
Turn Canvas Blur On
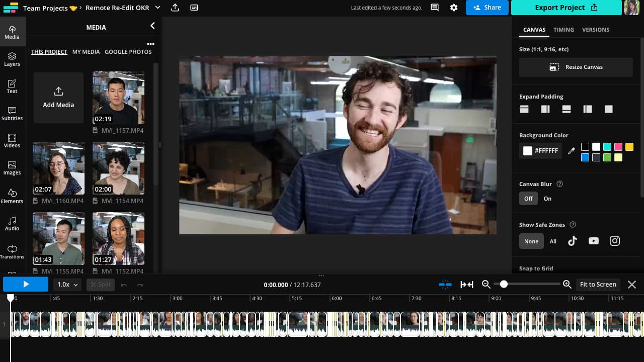547,199
